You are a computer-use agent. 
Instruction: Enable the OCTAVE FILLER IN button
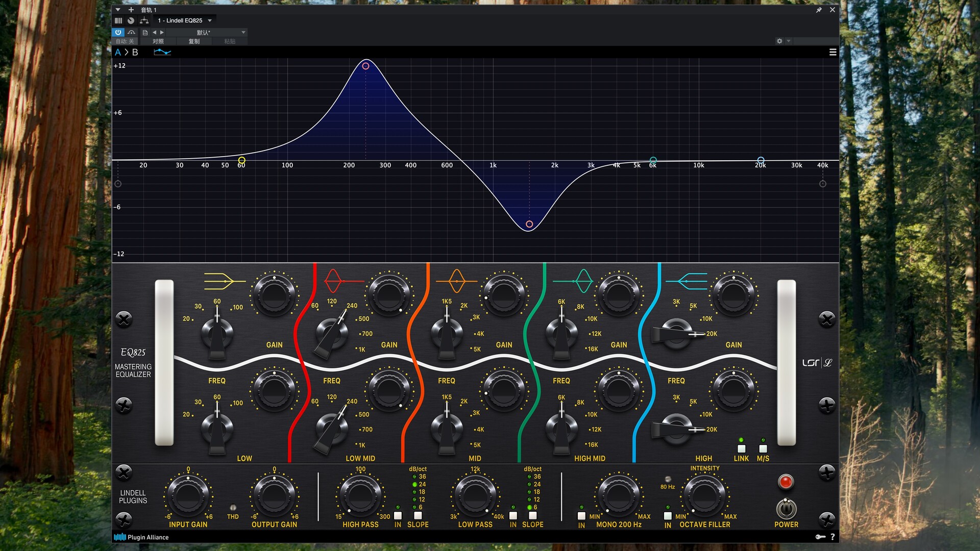tap(668, 516)
